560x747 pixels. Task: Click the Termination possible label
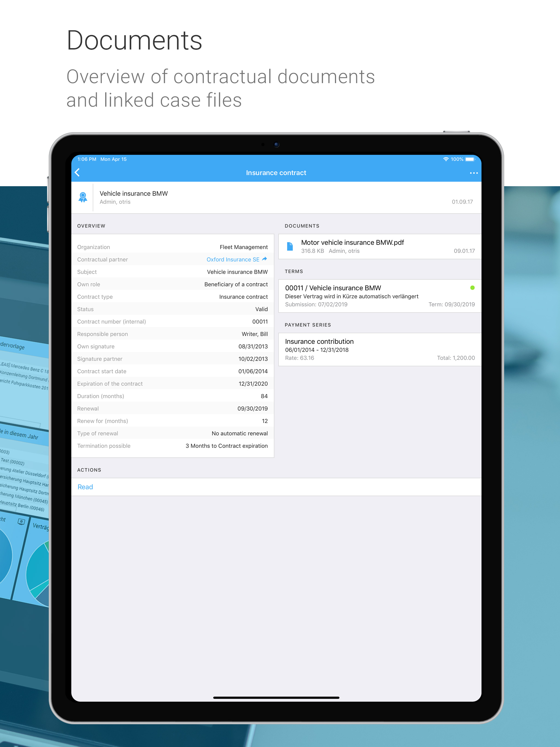point(104,446)
